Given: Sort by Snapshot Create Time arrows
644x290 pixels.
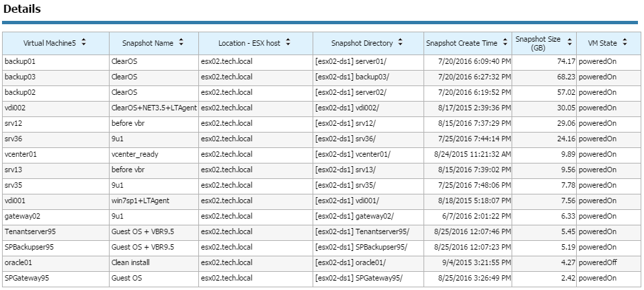Looking at the screenshot, I should (x=504, y=42).
